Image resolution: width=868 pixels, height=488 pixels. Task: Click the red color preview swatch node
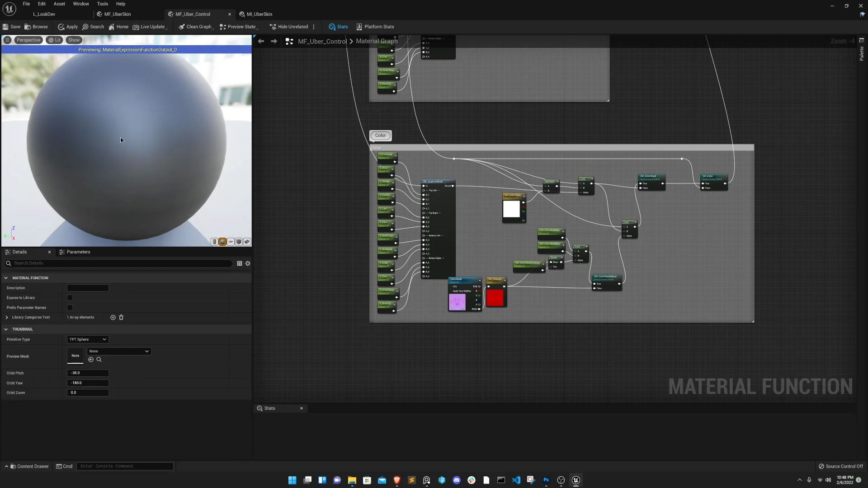coord(495,298)
